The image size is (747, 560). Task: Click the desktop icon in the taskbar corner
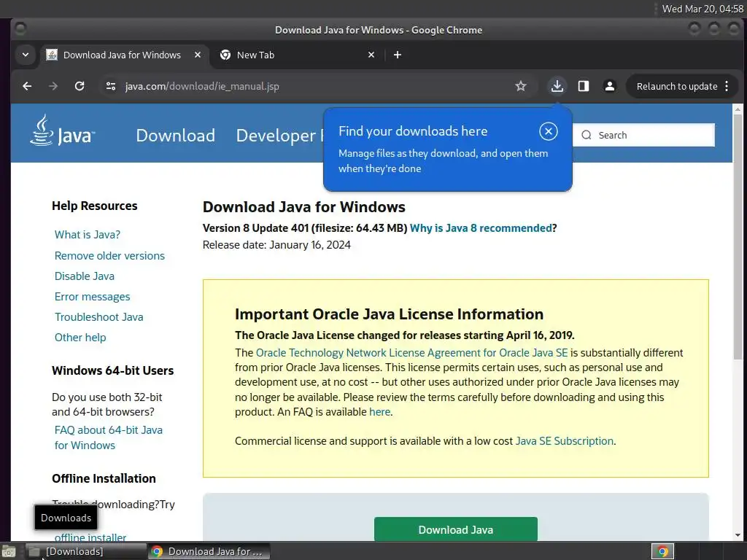click(9, 552)
